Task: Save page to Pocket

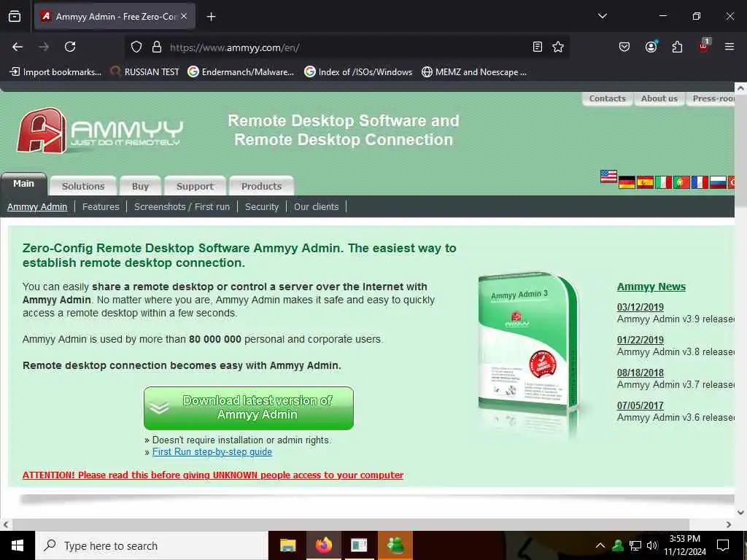Action: (624, 47)
